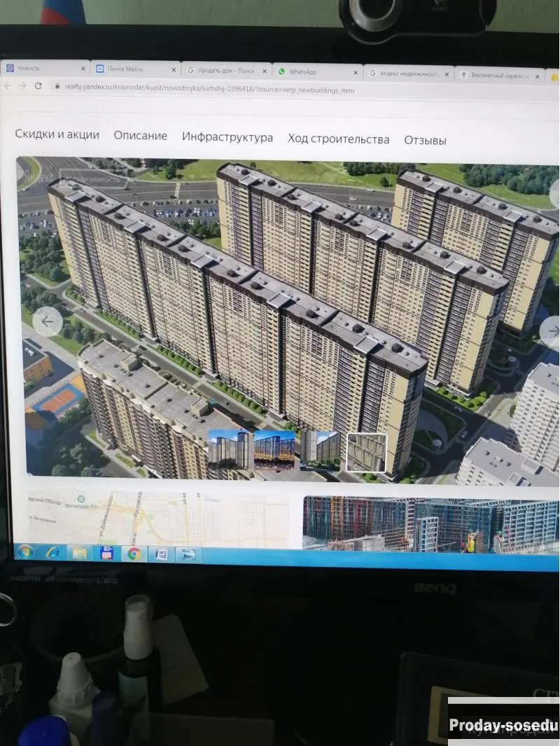Show previous gallery photo with left arrow

tap(47, 322)
